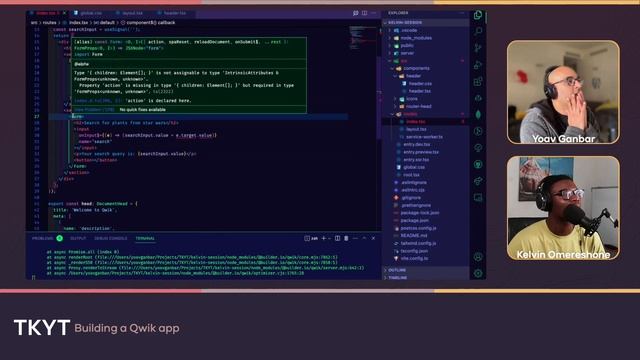Open tsconfig.json in the explorer
640x360 pixels.
414,251
